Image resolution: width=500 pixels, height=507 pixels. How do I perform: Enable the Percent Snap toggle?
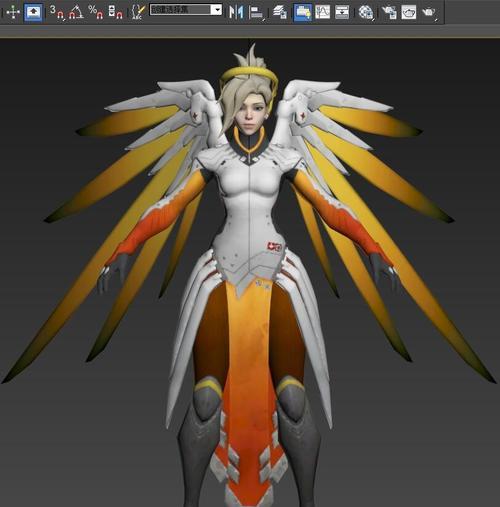pyautogui.click(x=96, y=12)
